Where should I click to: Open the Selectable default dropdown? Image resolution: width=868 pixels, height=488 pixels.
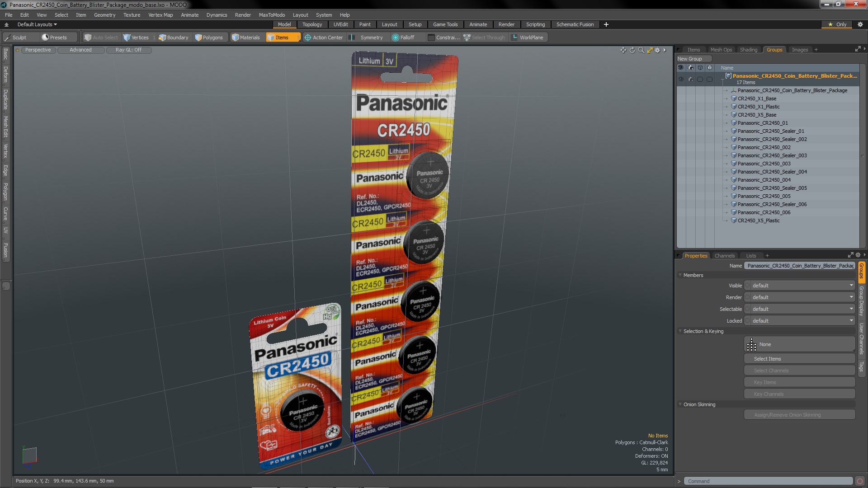pos(802,309)
